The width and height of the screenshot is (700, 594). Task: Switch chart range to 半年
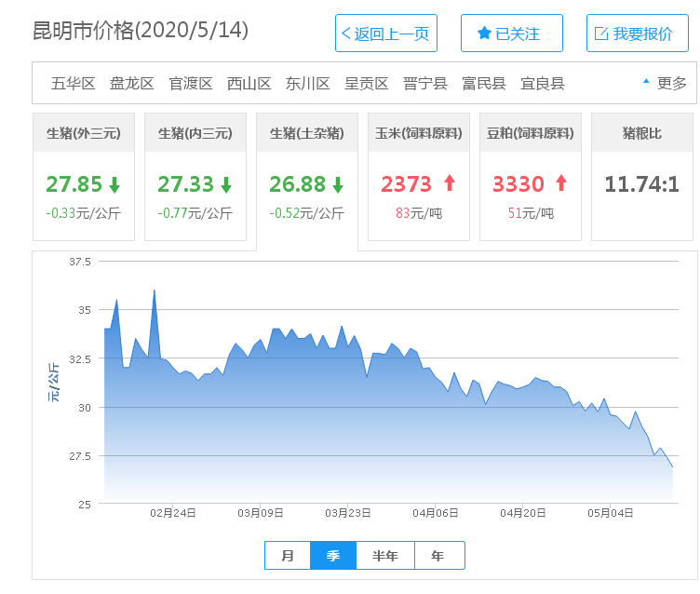click(385, 556)
